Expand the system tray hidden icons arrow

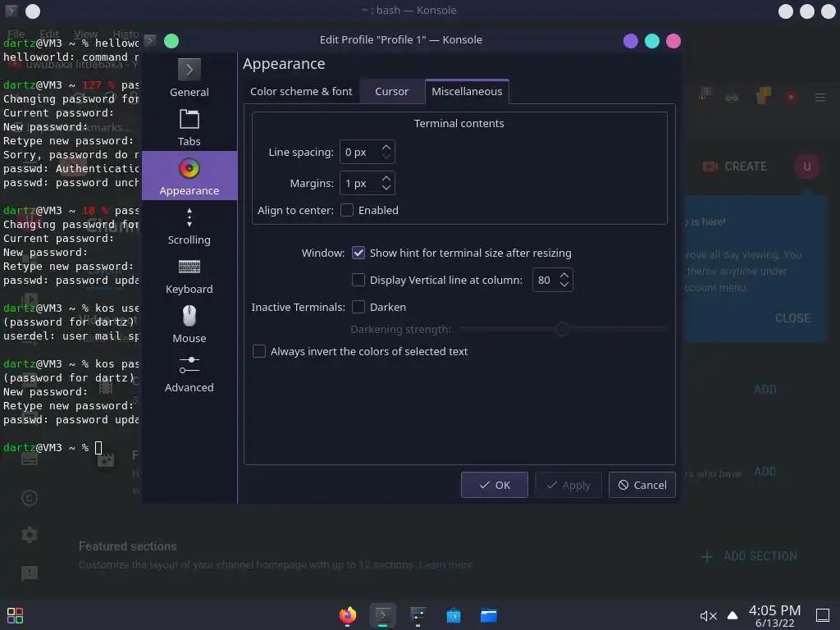pyautogui.click(x=733, y=615)
